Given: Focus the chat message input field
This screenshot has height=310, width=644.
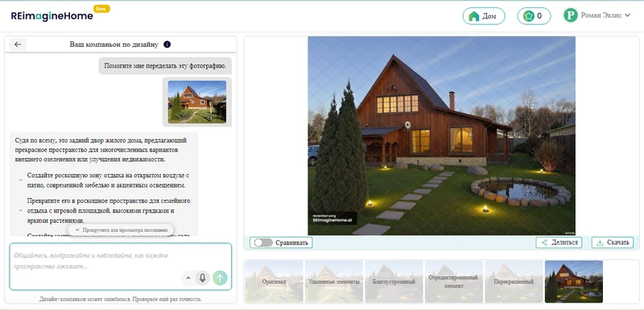Looking at the screenshot, I should [x=120, y=266].
